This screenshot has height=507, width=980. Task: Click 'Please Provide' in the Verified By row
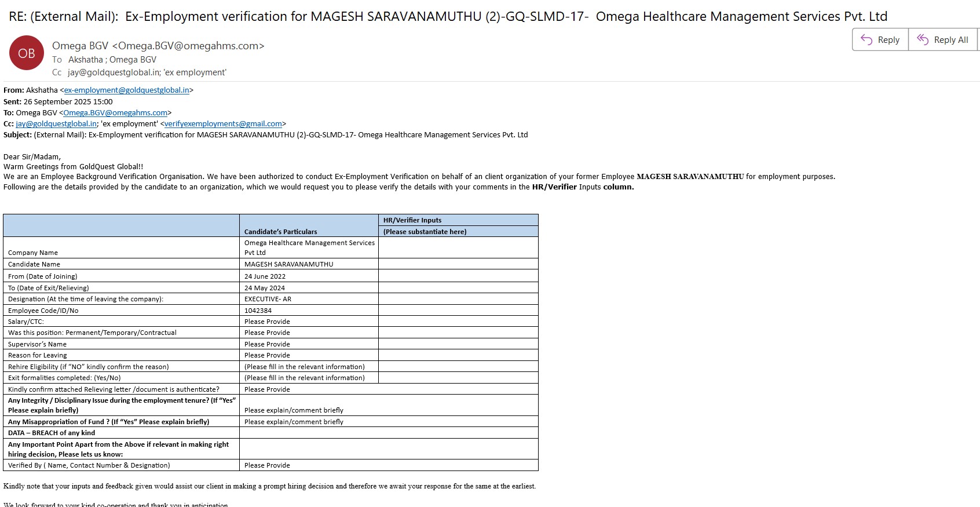pyautogui.click(x=267, y=465)
